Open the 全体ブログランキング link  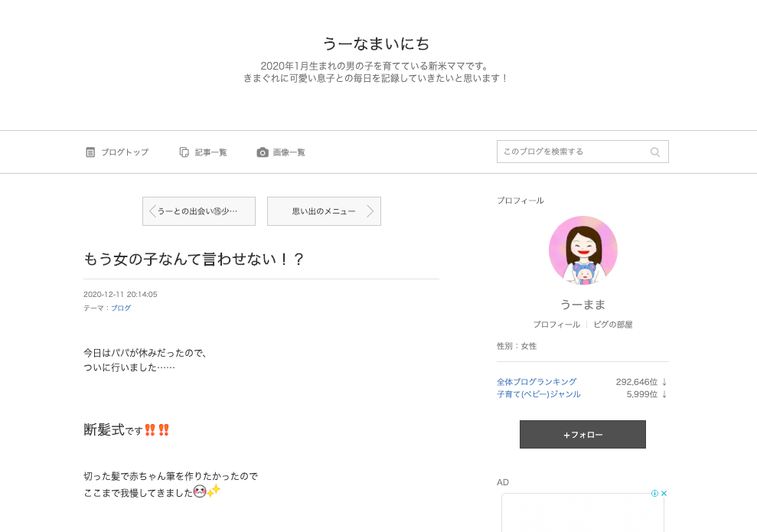pyautogui.click(x=537, y=382)
